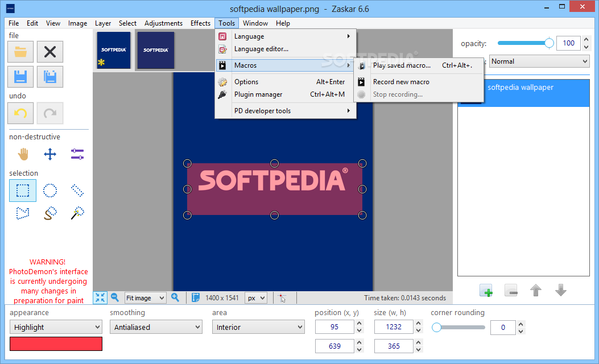The height and width of the screenshot is (364, 599).
Task: Click the Macros menu entry
Action: click(286, 65)
